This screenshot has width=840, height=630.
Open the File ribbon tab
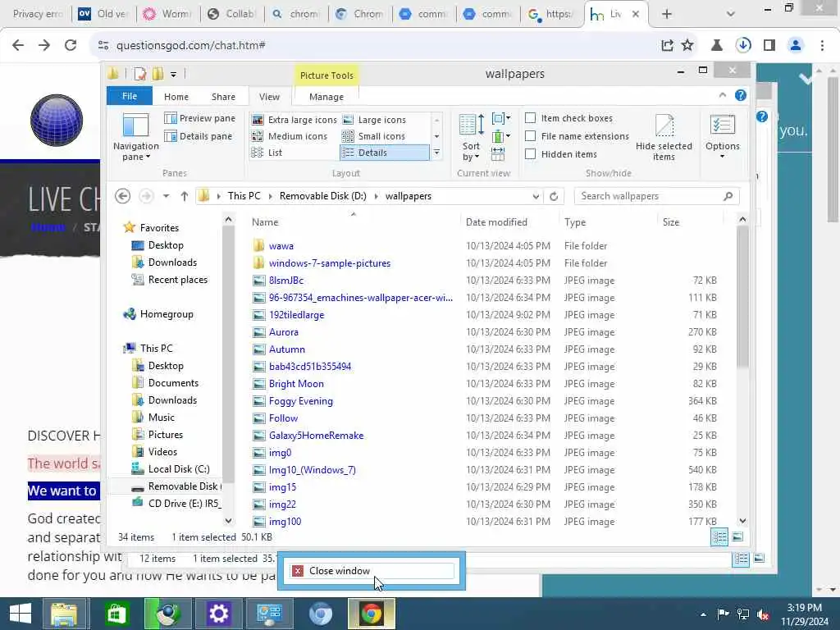tap(130, 96)
